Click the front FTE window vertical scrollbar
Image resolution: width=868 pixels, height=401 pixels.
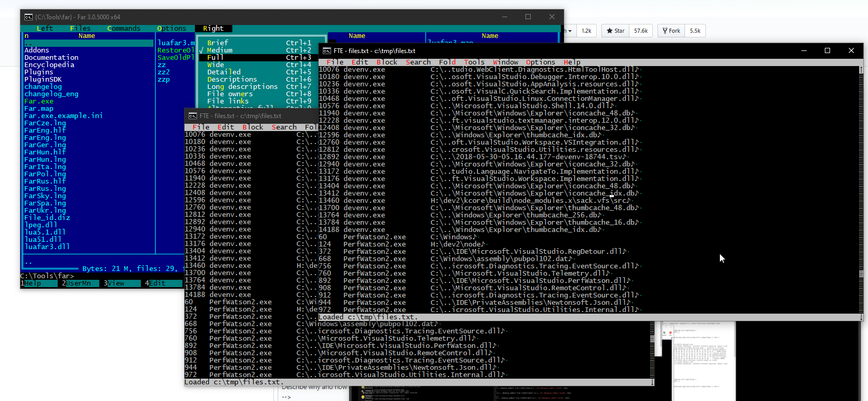coord(861,189)
